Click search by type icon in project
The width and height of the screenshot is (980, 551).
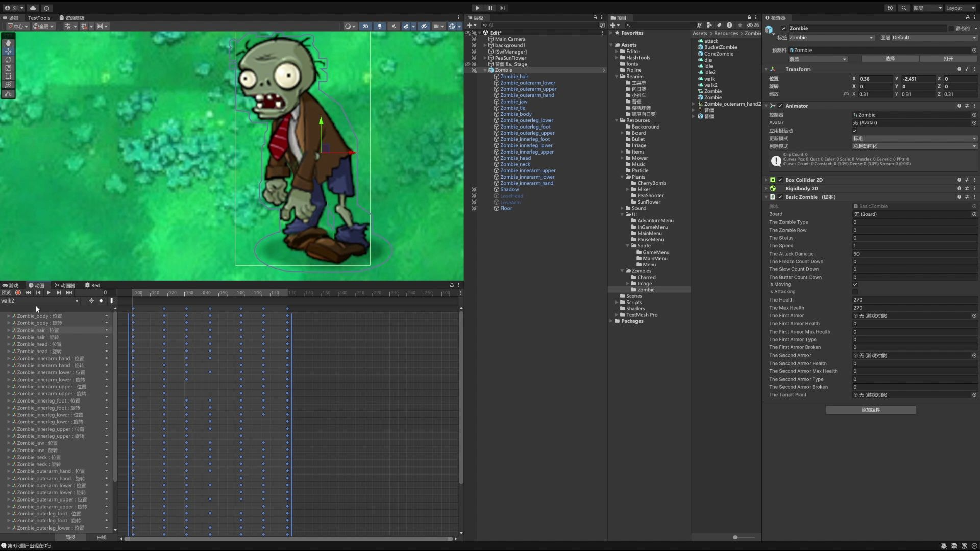pyautogui.click(x=709, y=25)
